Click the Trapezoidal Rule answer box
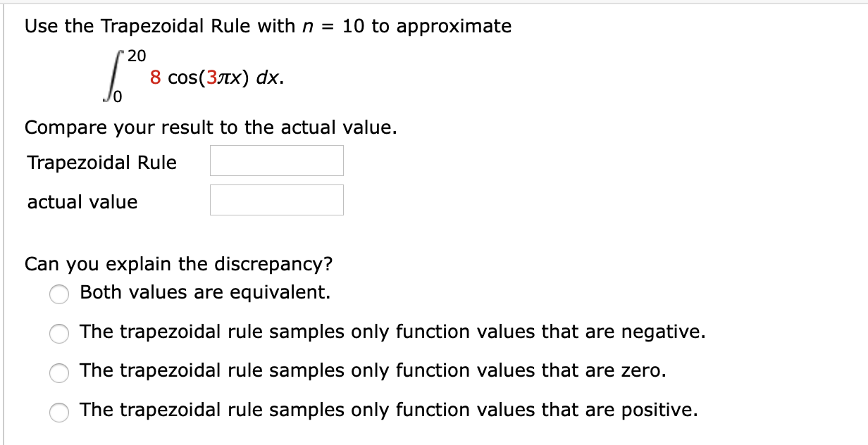The height and width of the screenshot is (445, 868). click(x=276, y=161)
